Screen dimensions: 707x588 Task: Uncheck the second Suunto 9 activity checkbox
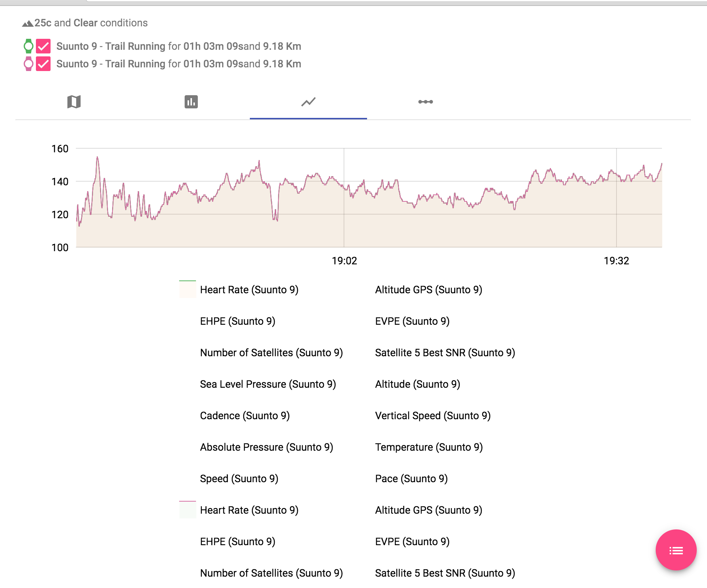pos(43,64)
